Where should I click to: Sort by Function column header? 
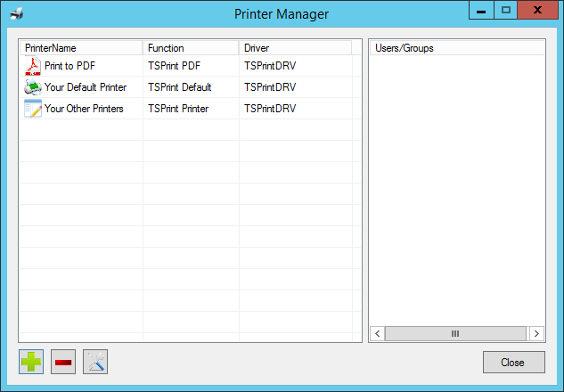(190, 47)
